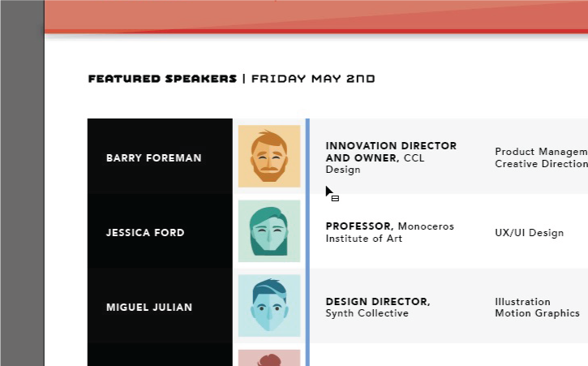Select the Jessica Ford name text

tap(145, 233)
